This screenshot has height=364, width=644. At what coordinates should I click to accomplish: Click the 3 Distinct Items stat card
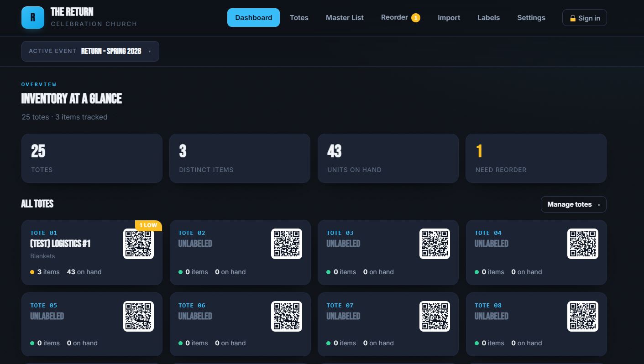pyautogui.click(x=240, y=158)
